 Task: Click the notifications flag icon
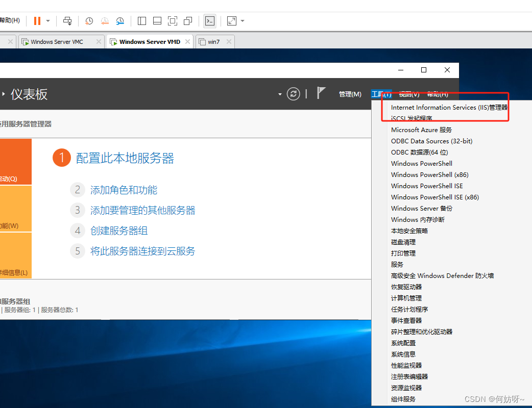321,93
